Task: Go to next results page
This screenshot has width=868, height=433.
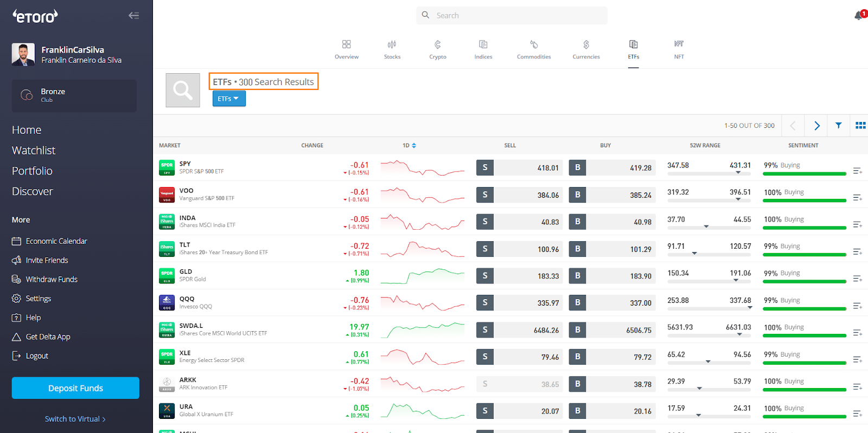Action: (x=816, y=126)
